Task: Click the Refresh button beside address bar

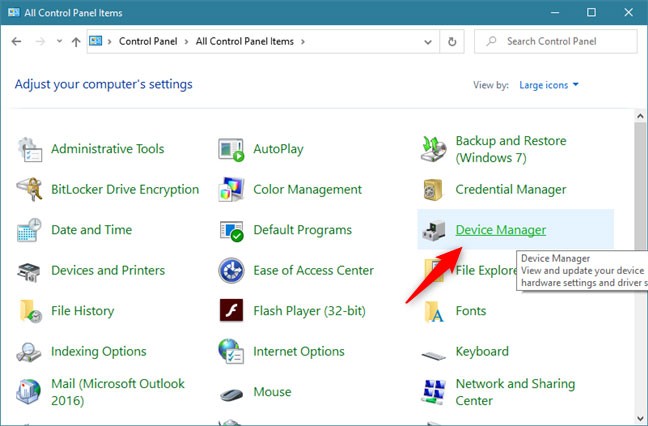Action: (452, 42)
